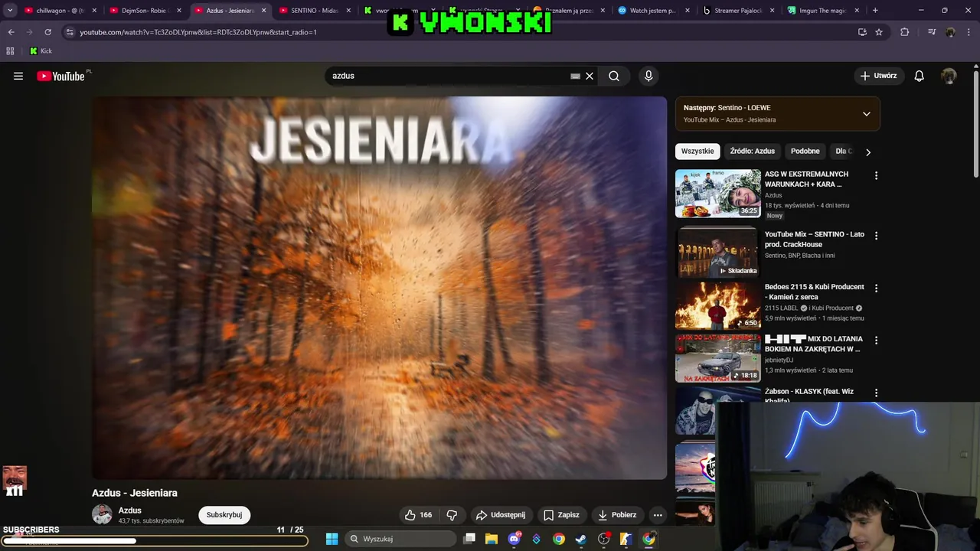The height and width of the screenshot is (551, 980).
Task: Open the 'YouTube Mix – SENTINO - Lato' title
Action: [x=815, y=239]
